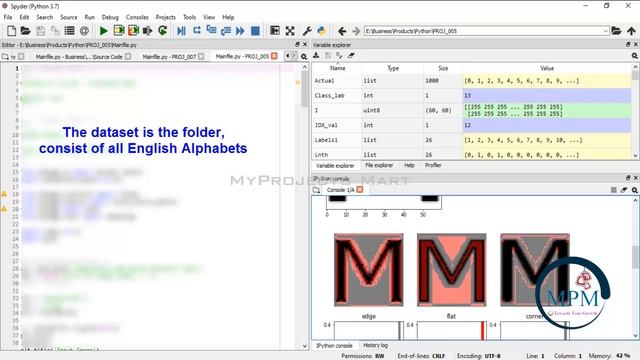Open the Run menu

coord(89,17)
